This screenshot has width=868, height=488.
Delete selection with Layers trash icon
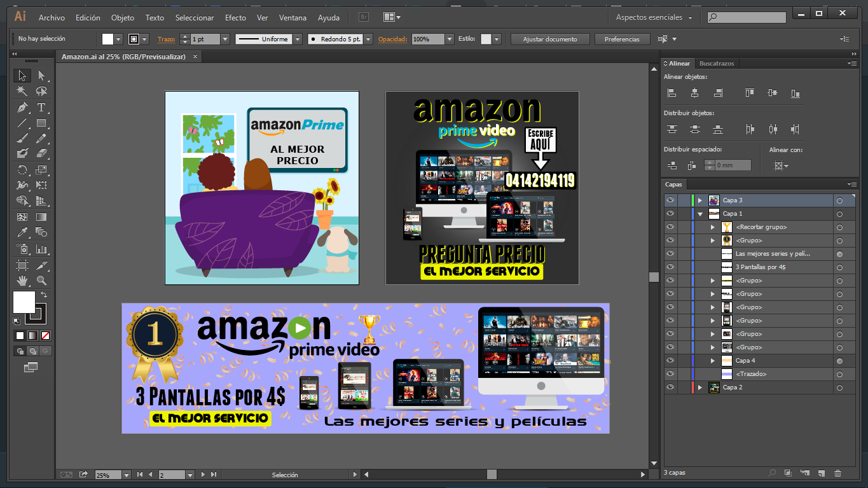click(837, 473)
